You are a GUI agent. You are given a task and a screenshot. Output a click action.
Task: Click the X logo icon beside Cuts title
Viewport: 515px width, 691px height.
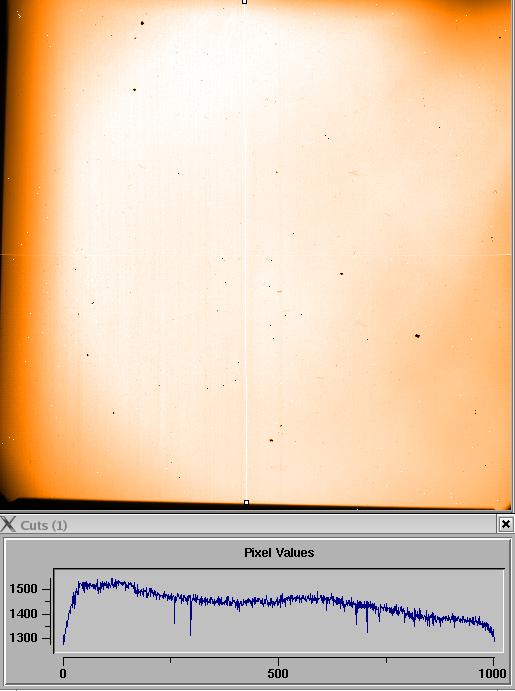tap(7, 524)
